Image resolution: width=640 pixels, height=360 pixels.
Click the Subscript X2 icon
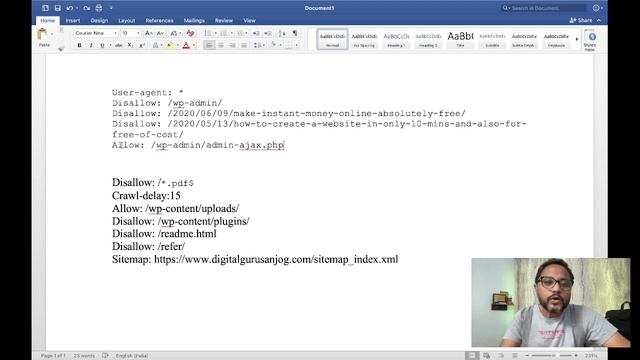click(130, 45)
